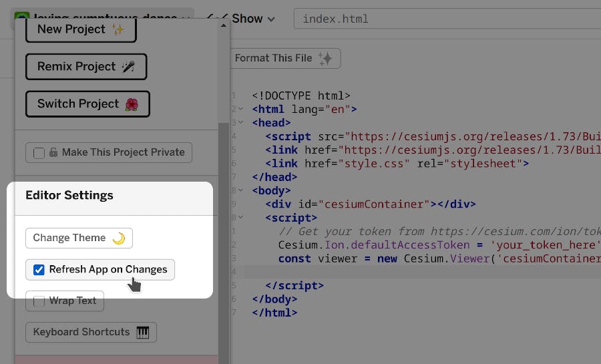Click the lock icon beside Make This Project Private
Image resolution: width=601 pixels, height=364 pixels.
pos(53,152)
